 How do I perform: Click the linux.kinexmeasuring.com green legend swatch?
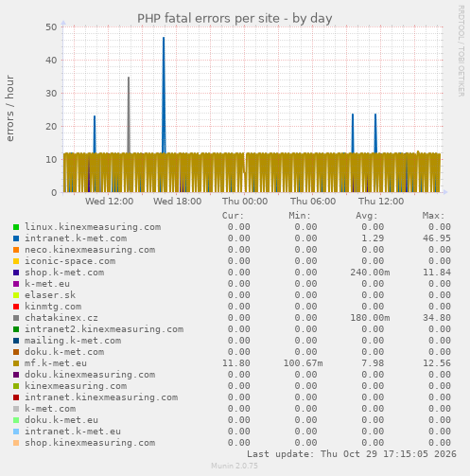(16, 227)
